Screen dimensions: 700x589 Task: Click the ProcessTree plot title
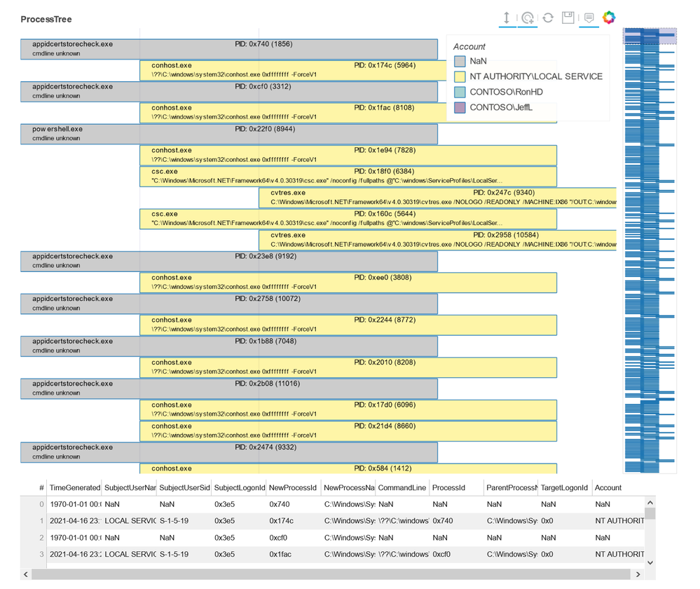(x=46, y=19)
